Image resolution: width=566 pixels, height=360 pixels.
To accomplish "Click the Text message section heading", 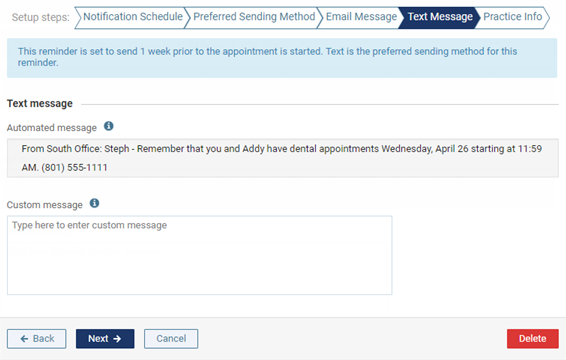I will [x=40, y=104].
